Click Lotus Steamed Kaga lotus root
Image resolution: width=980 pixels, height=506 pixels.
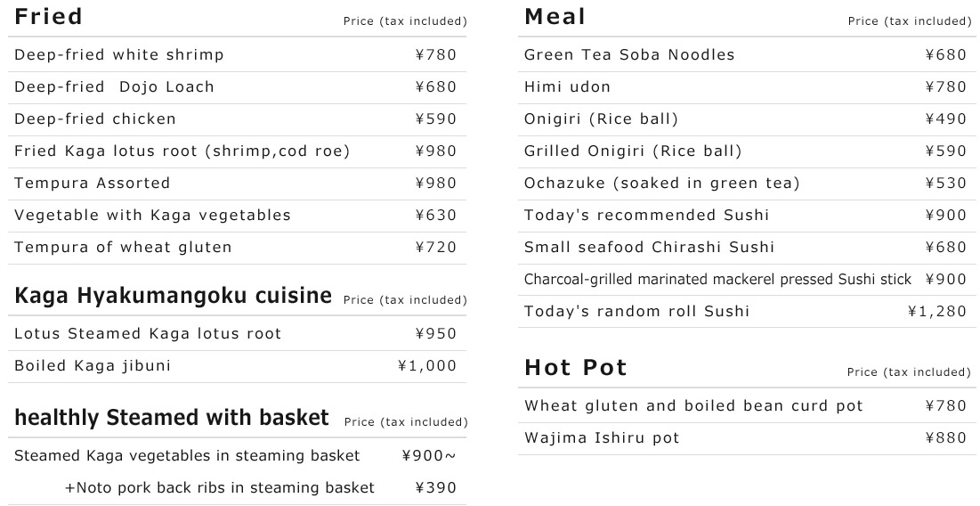point(148,334)
